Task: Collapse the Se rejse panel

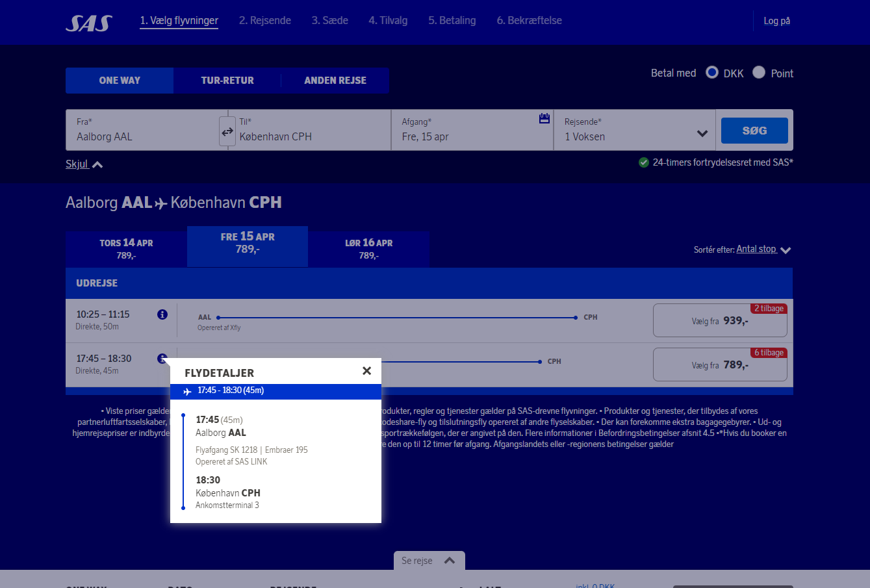Action: [429, 561]
